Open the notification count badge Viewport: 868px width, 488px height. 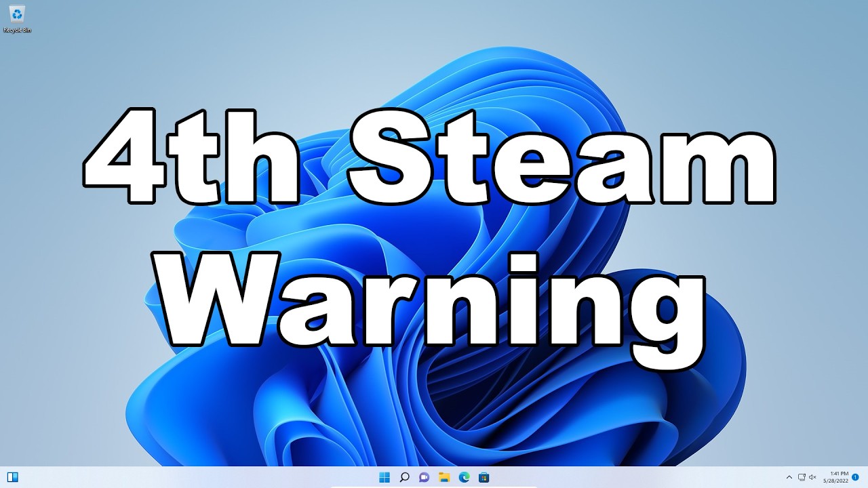pyautogui.click(x=855, y=477)
